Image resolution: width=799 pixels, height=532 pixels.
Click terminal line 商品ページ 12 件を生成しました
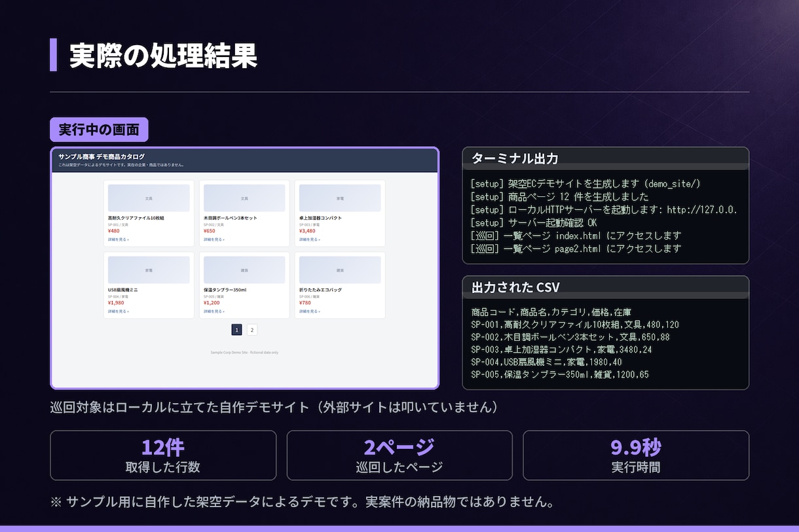point(559,197)
